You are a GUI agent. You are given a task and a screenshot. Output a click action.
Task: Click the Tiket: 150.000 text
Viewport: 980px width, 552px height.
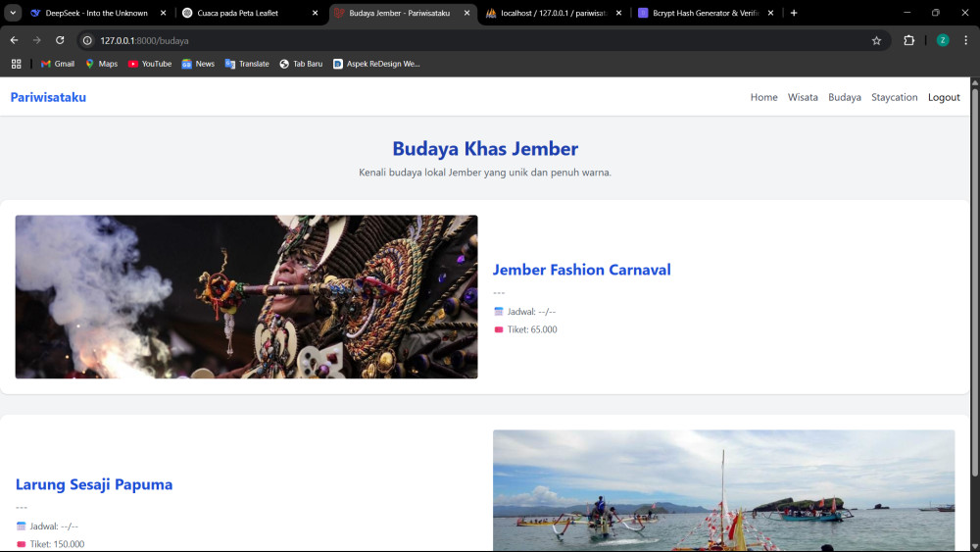click(x=57, y=544)
